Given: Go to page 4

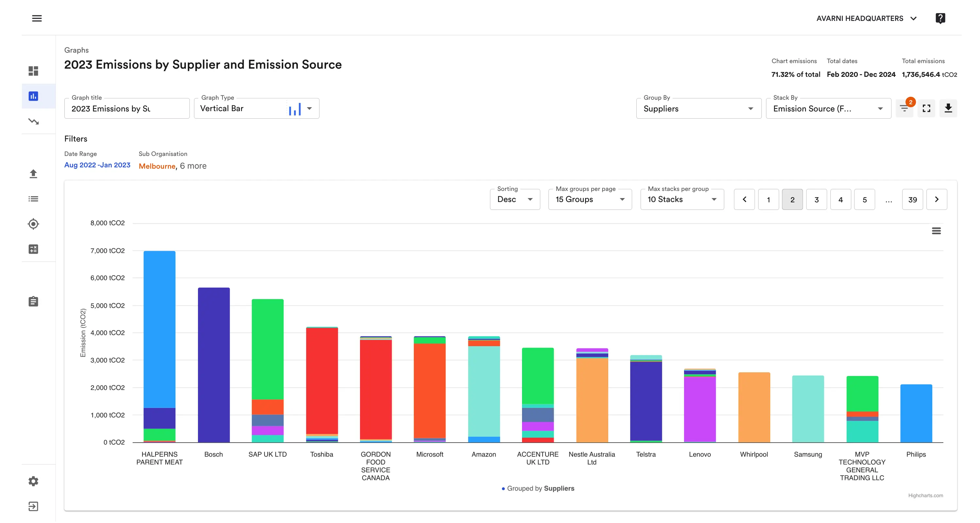Looking at the screenshot, I should (x=841, y=199).
